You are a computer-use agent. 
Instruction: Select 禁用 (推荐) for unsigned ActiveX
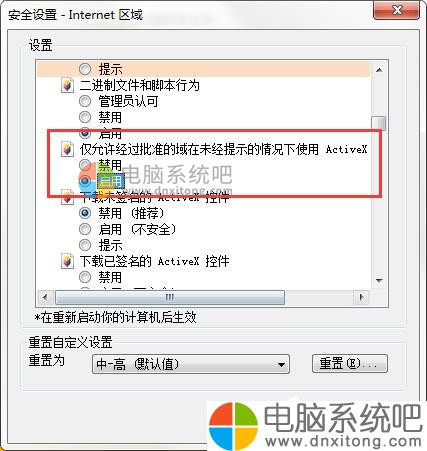click(85, 213)
